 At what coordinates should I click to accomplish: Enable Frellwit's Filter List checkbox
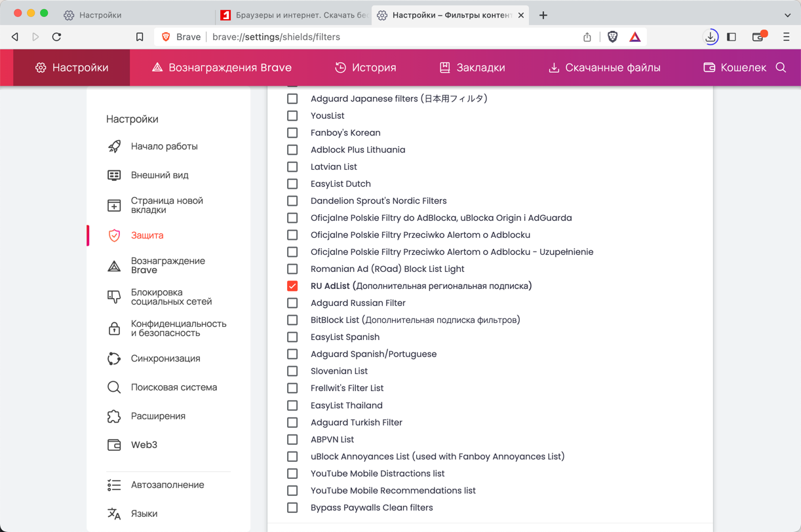pos(292,389)
